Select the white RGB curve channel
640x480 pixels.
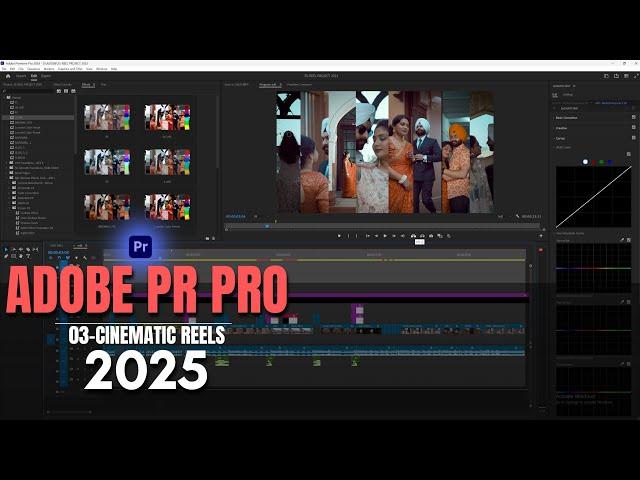coord(585,162)
